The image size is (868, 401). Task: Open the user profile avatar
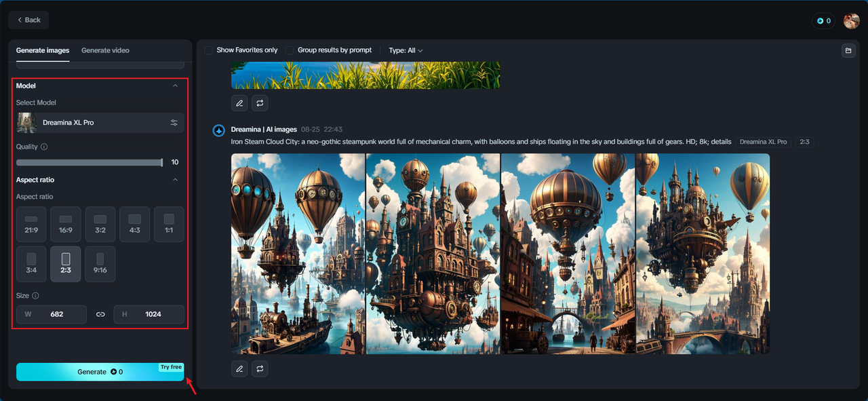(851, 21)
